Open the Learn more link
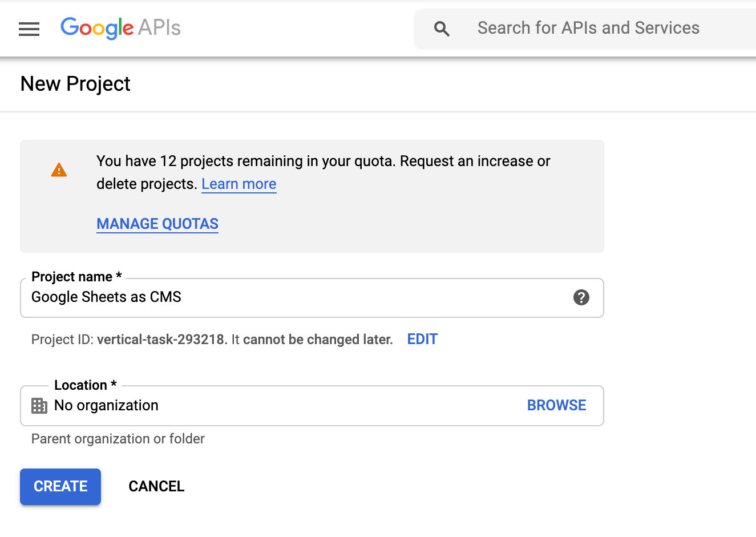Screen dimensions: 756x537 238,184
